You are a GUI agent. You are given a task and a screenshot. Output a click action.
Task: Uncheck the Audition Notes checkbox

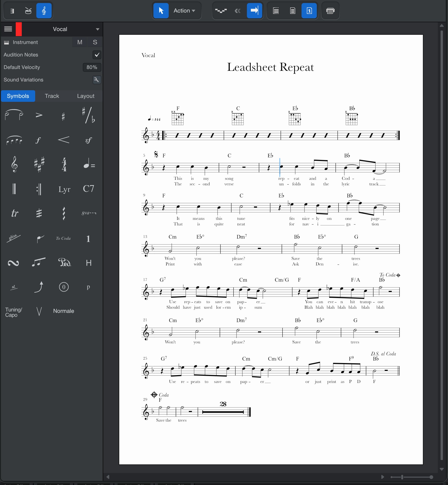97,55
